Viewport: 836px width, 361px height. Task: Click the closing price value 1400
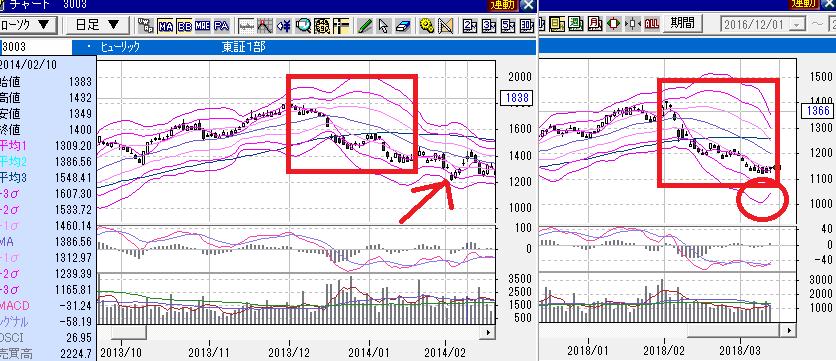click(x=80, y=130)
